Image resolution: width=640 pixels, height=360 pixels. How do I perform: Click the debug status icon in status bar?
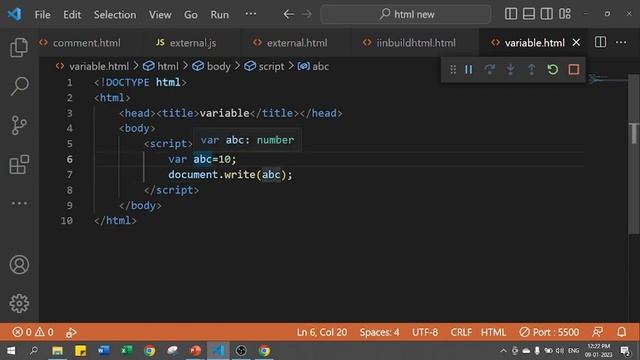(x=71, y=332)
